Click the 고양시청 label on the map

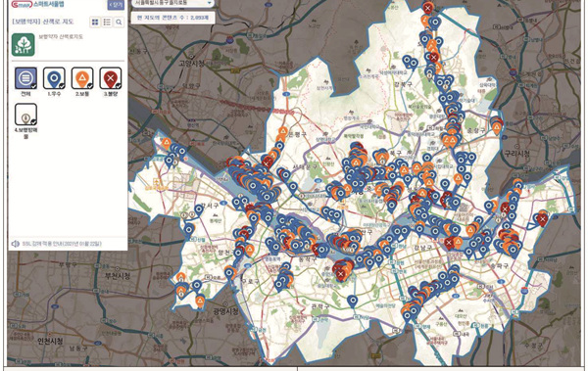[192, 64]
